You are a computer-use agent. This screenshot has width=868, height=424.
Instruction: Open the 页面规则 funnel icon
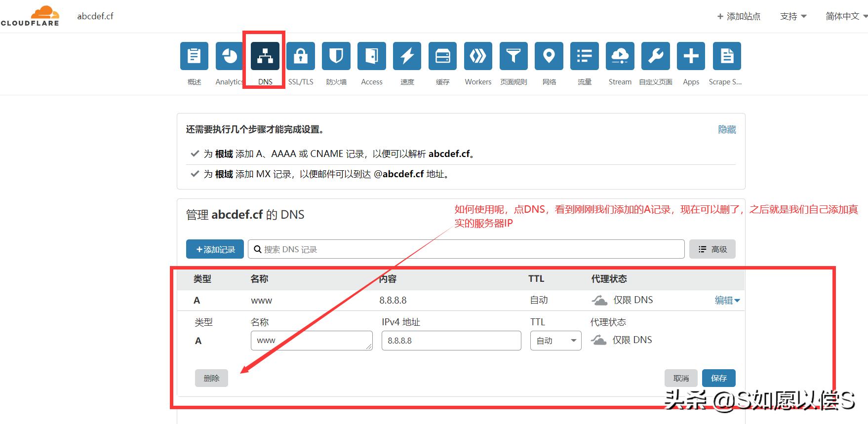[513, 56]
